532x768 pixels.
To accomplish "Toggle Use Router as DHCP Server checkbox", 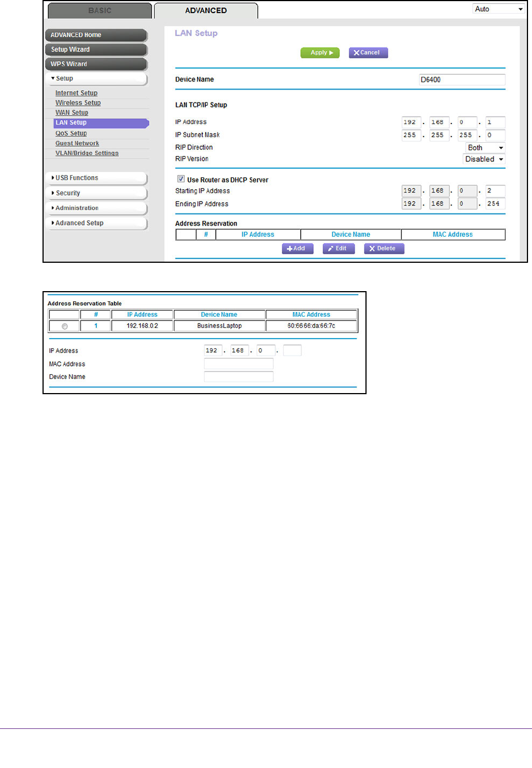I will [x=181, y=179].
